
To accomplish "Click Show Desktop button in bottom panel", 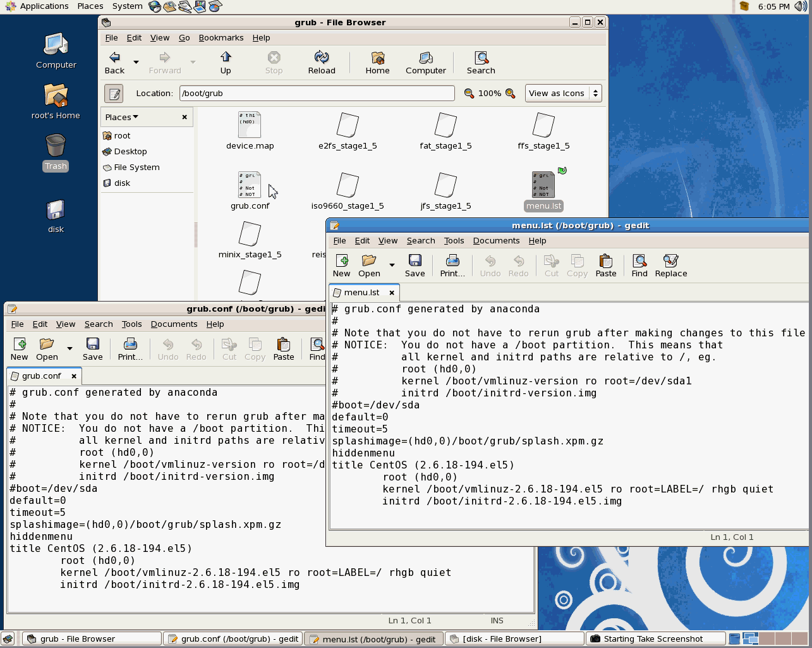I will point(8,639).
